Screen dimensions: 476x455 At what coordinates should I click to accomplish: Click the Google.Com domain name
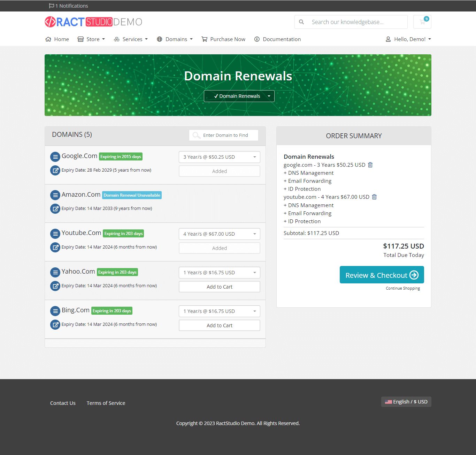coord(79,156)
